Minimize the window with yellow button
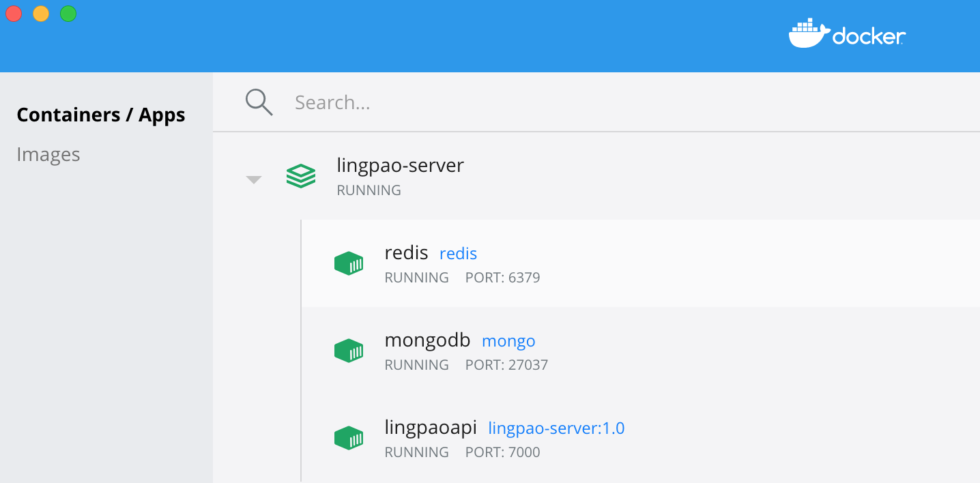 [x=41, y=14]
